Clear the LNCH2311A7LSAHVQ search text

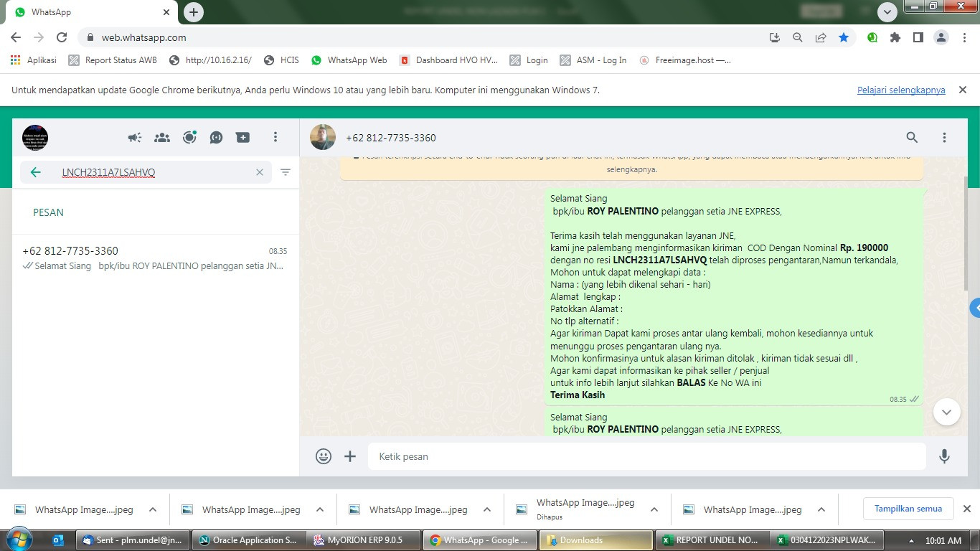pos(260,172)
